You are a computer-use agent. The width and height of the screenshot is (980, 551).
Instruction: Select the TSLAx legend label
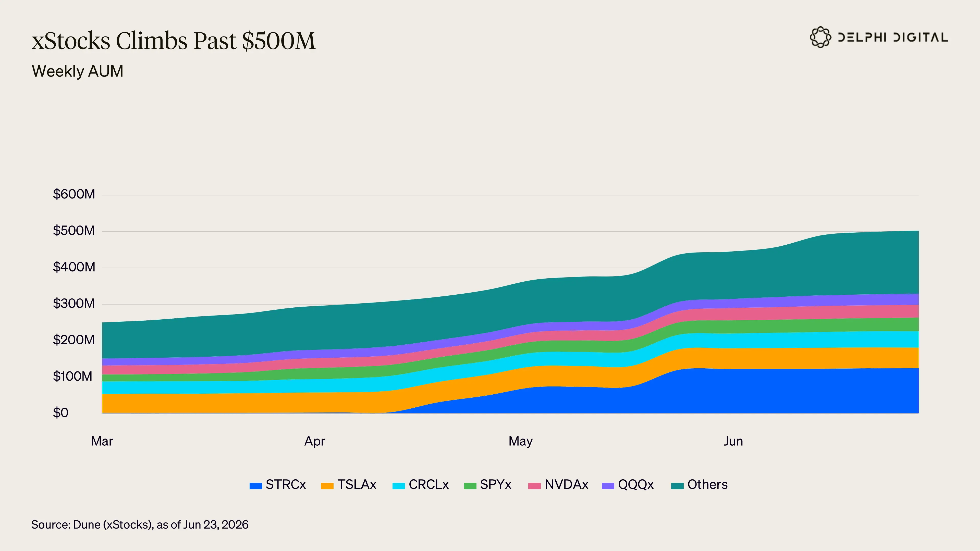(x=357, y=484)
